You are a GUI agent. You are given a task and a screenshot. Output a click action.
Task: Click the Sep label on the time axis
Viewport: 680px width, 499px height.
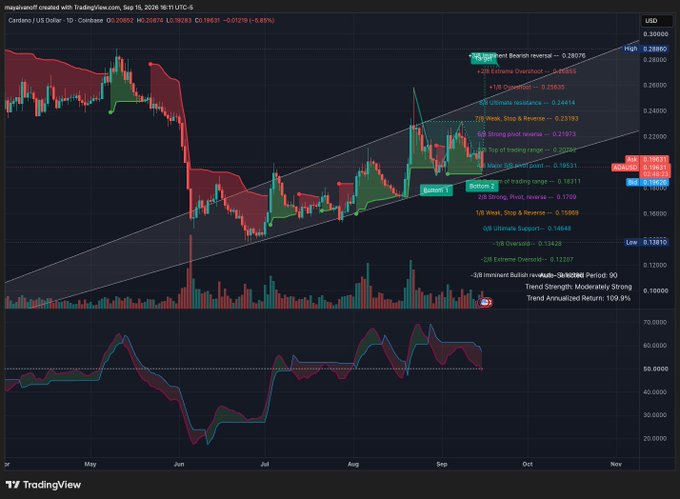tap(441, 464)
